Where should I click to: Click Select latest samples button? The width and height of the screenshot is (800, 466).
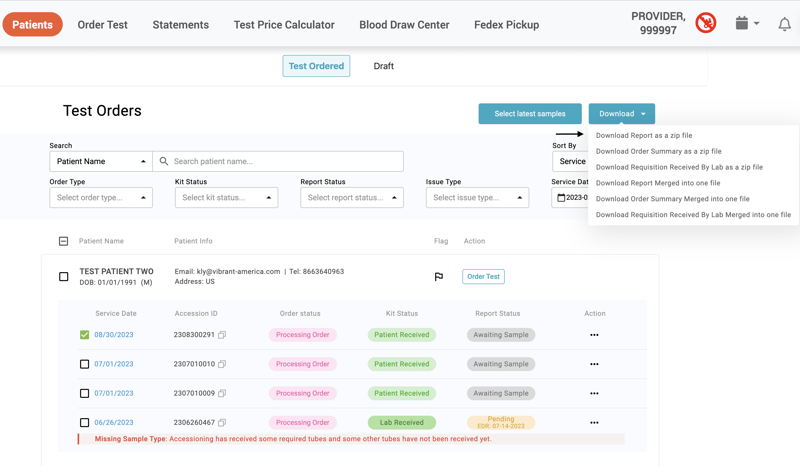point(530,114)
